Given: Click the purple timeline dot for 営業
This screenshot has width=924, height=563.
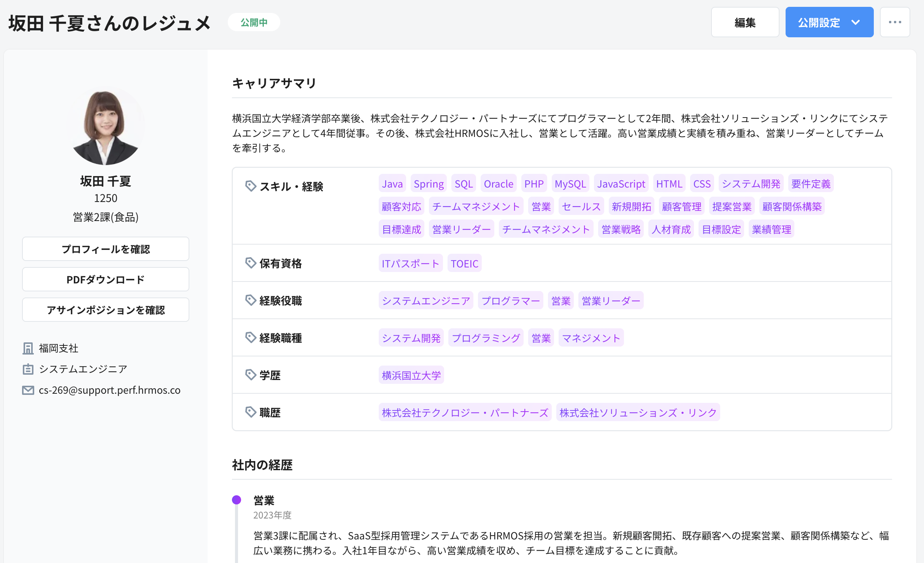Looking at the screenshot, I should (x=237, y=500).
